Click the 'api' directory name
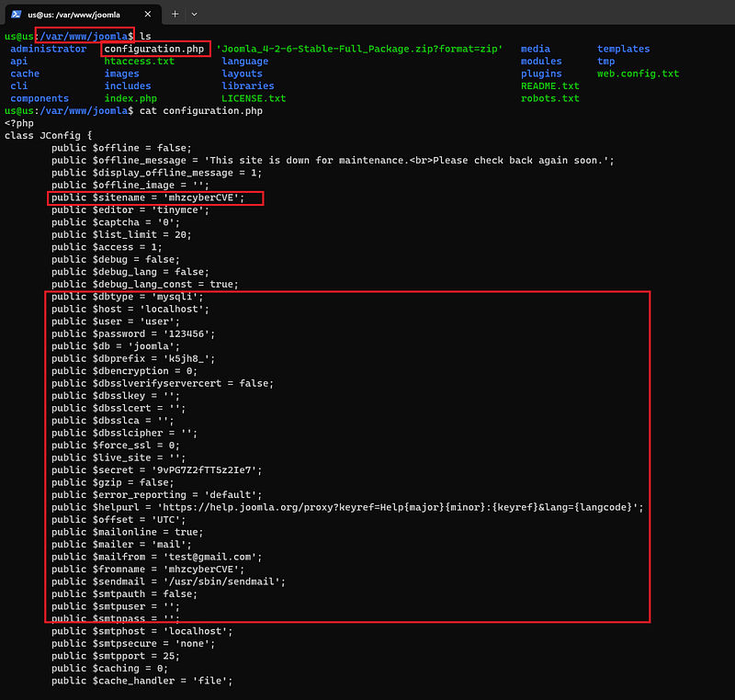This screenshot has width=735, height=700. 18,62
